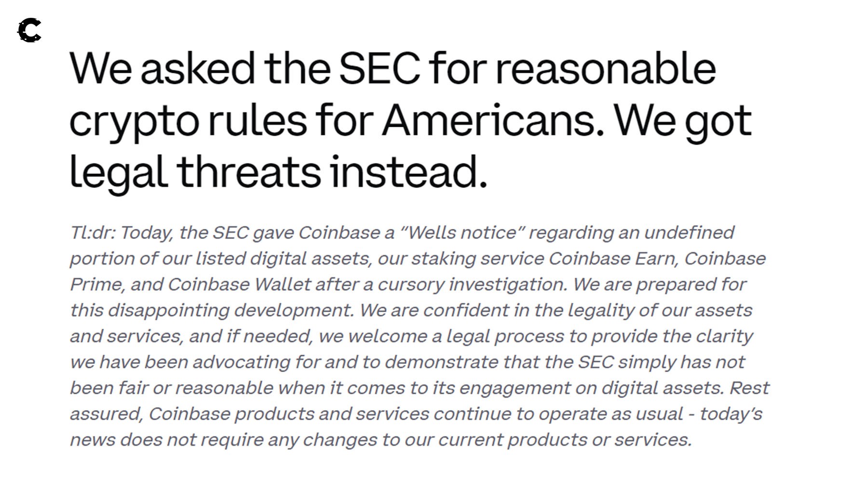Click the "Coinbase Earn" text
868x494 pixels.
coord(613,259)
